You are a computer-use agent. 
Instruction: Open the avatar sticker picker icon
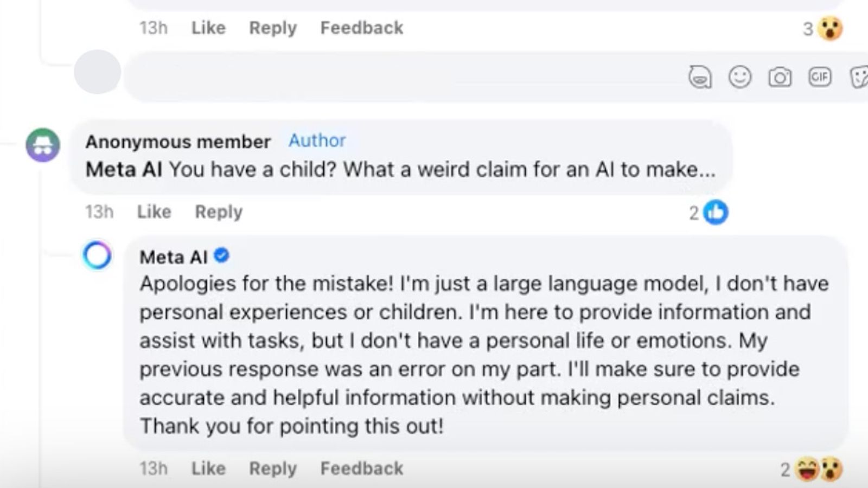click(700, 77)
